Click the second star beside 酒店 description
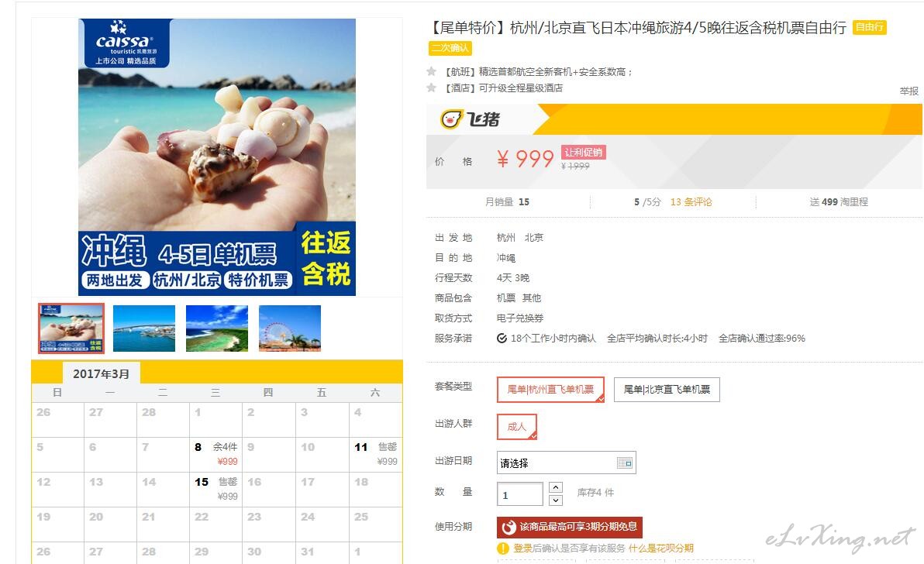The width and height of the screenshot is (924, 564). click(x=431, y=88)
